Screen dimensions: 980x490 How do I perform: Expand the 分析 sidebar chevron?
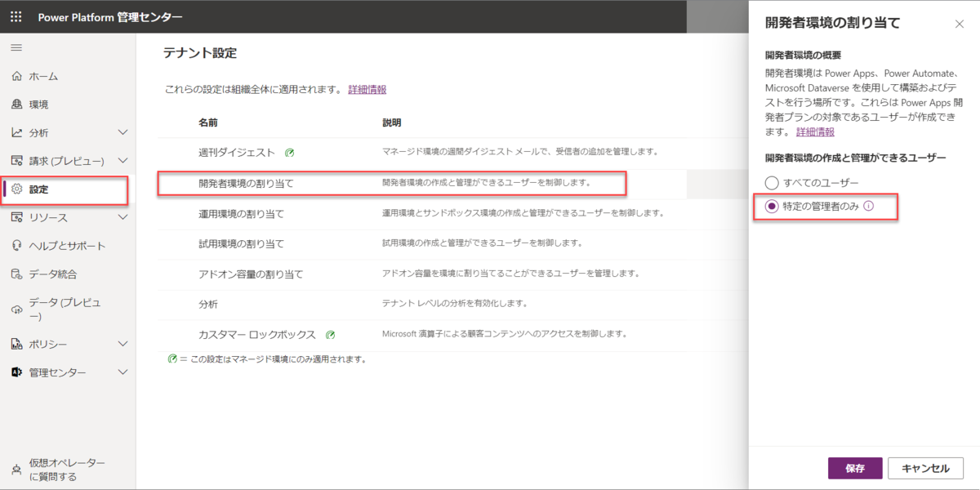coord(123,132)
